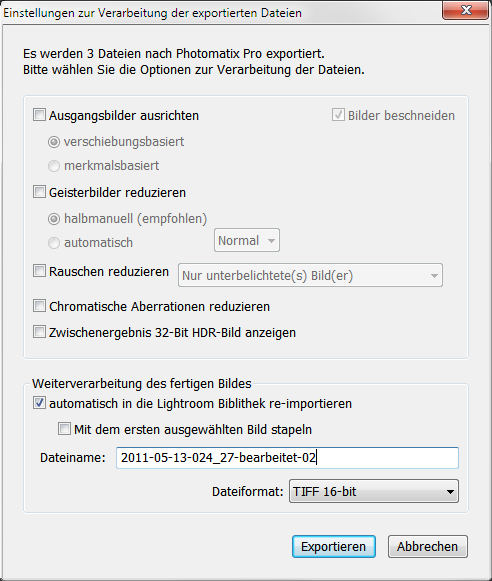Uncheck automatic Lightroom re-import option
This screenshot has width=492, height=581.
(40, 403)
